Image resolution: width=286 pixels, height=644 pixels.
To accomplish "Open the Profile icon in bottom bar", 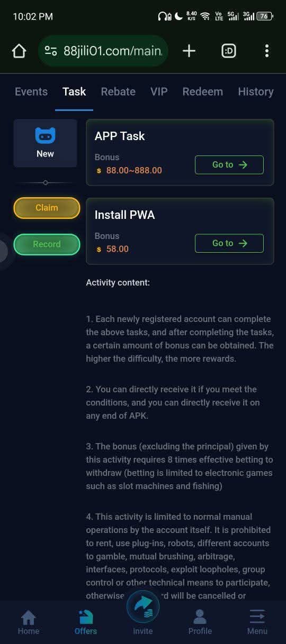I will point(200,617).
